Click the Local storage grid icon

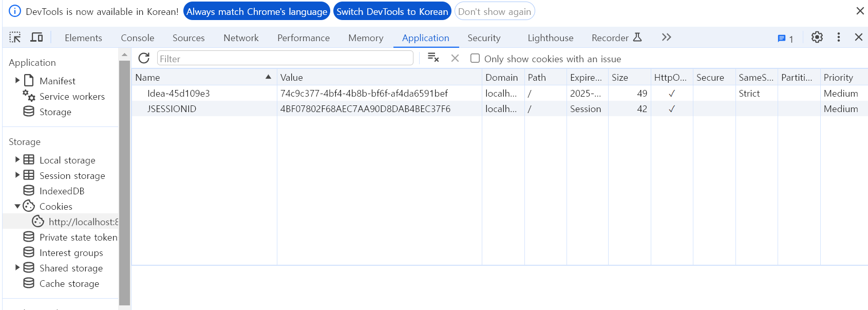(29, 159)
